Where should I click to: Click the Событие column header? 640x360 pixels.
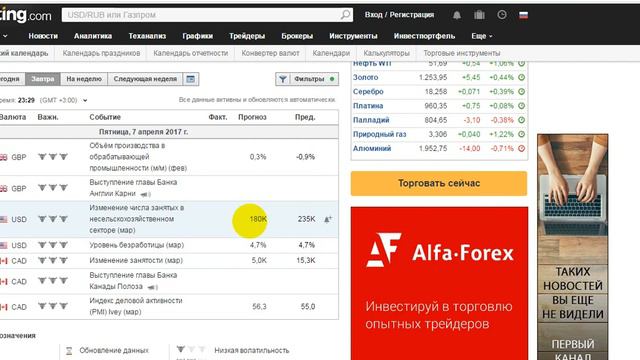(x=105, y=117)
